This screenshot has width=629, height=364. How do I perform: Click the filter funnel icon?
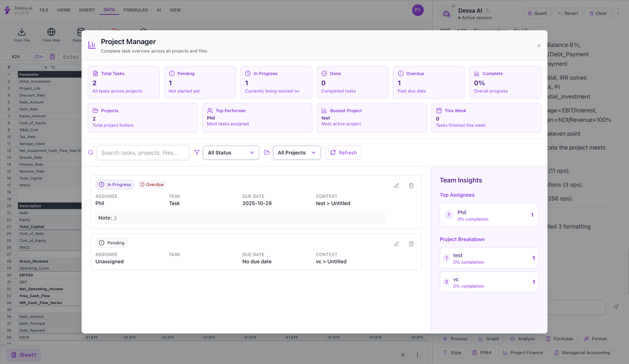coord(197,152)
